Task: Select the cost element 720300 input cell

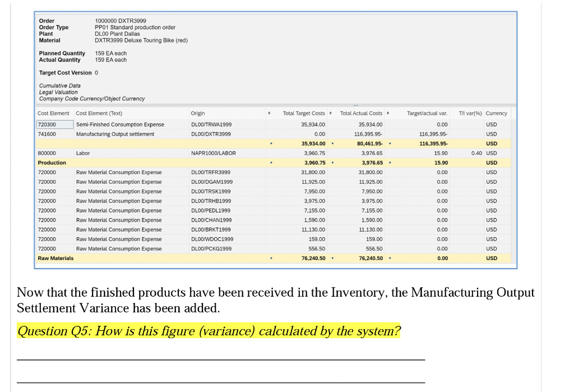Action: (x=54, y=124)
